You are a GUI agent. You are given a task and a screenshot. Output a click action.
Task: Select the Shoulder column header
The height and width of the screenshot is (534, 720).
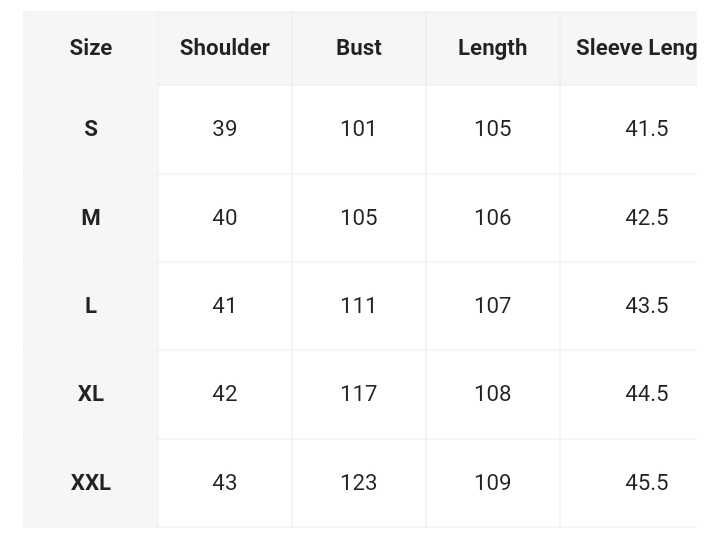[225, 47]
